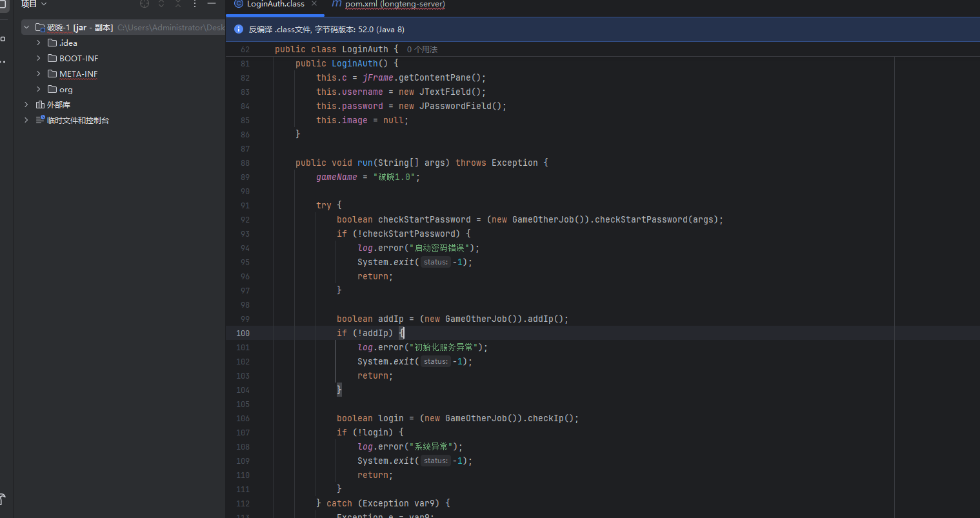This screenshot has width=980, height=518.
Task: Select the .idea folder icon
Action: click(x=52, y=43)
